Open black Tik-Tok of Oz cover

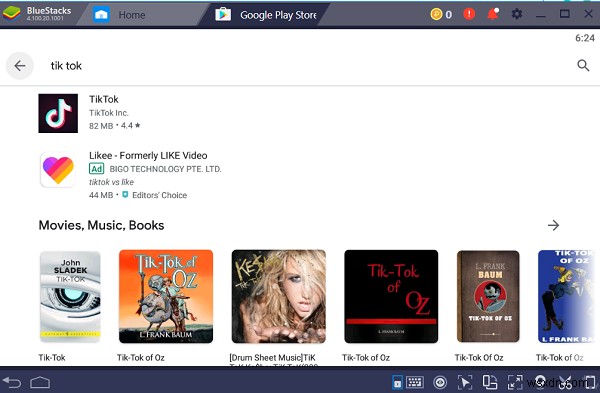[x=391, y=297]
